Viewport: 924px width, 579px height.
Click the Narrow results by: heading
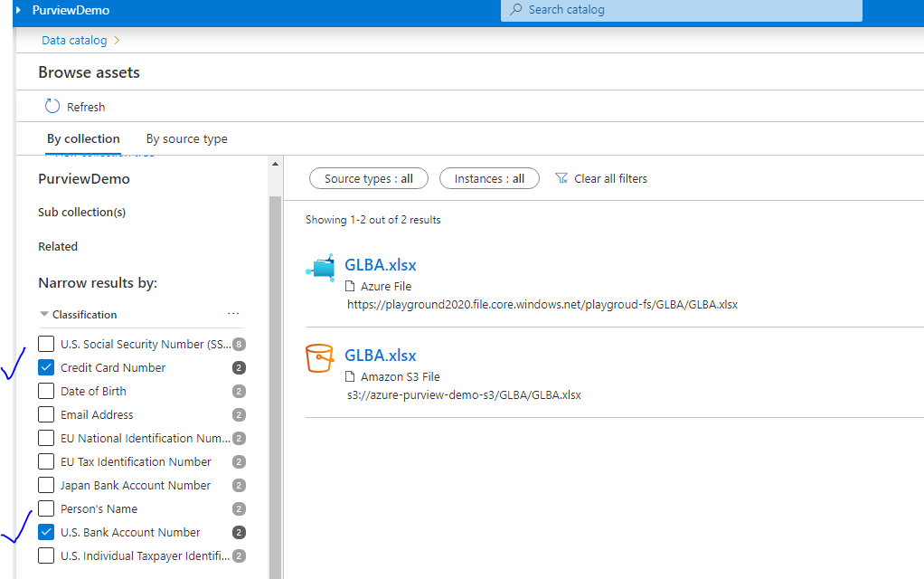[x=98, y=283]
